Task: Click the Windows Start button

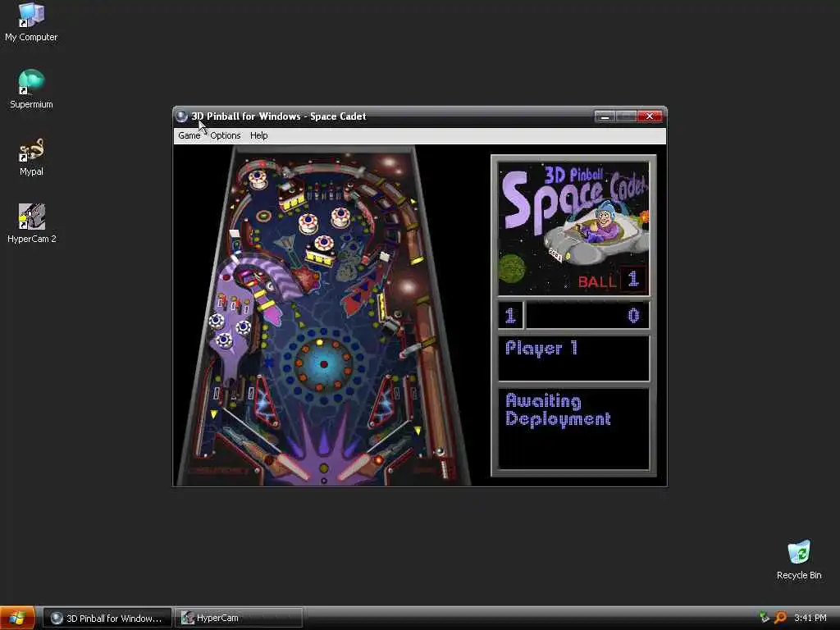Action: (x=17, y=618)
